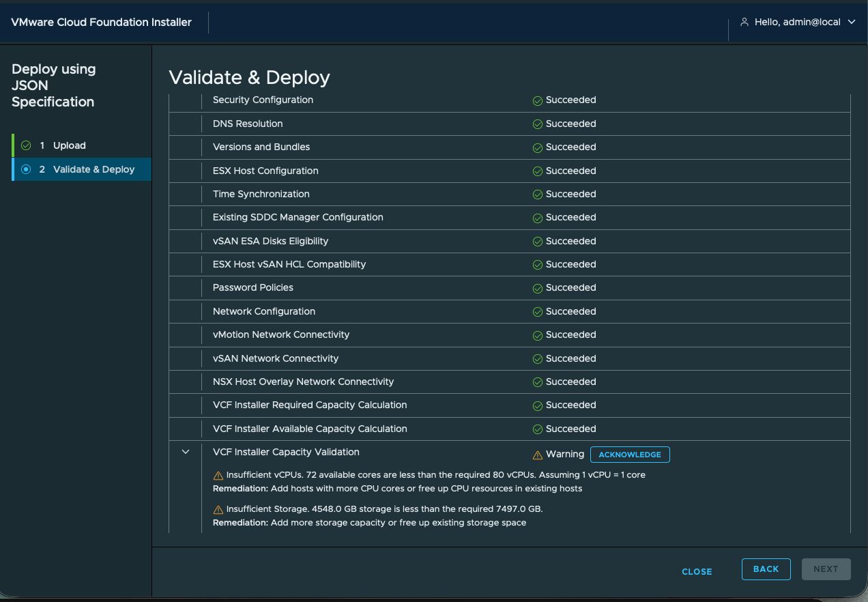Screen dimensions: 868x602
Task: Click the NEXT button
Action: point(826,569)
